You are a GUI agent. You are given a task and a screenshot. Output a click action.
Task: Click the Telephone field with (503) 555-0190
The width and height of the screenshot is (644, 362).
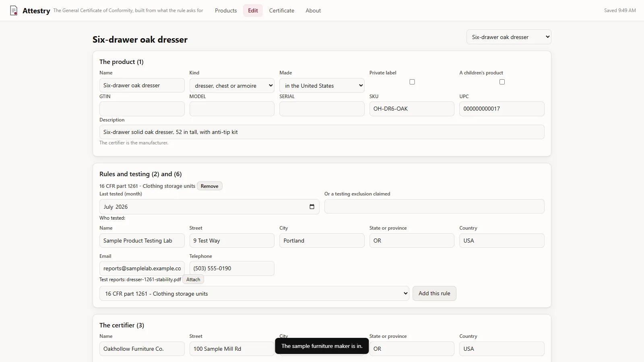(x=232, y=268)
